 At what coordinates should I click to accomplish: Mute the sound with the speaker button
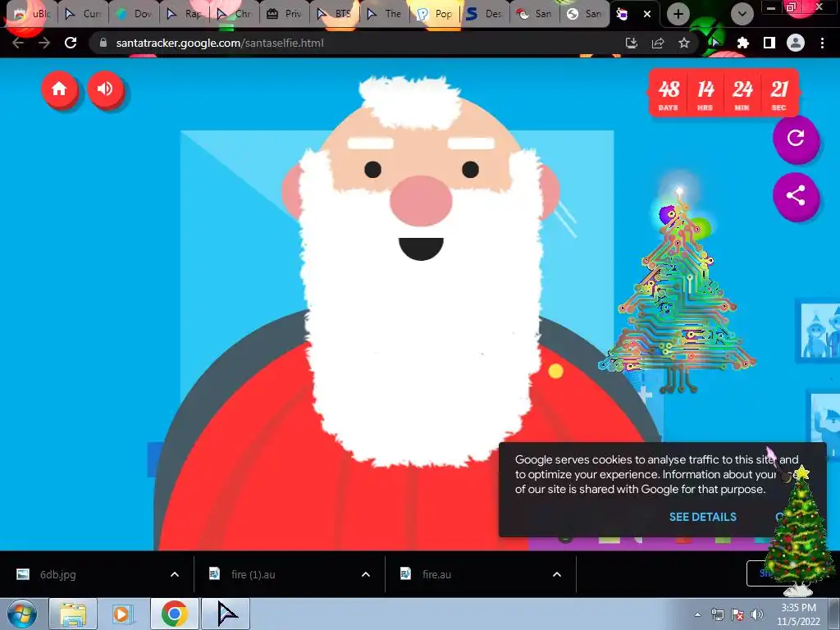(x=106, y=89)
